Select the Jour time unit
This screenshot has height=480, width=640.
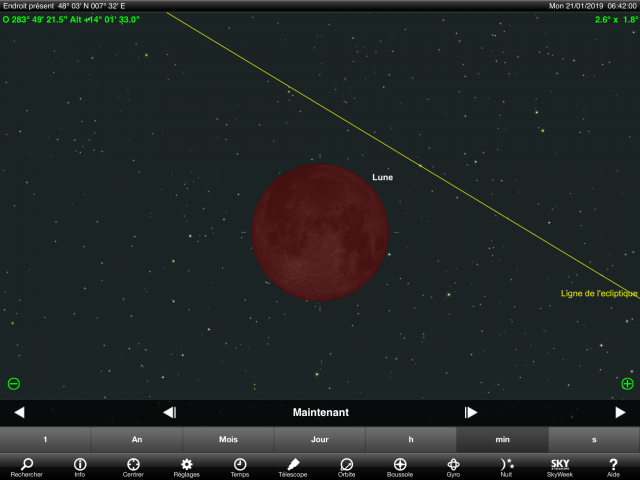tap(320, 440)
